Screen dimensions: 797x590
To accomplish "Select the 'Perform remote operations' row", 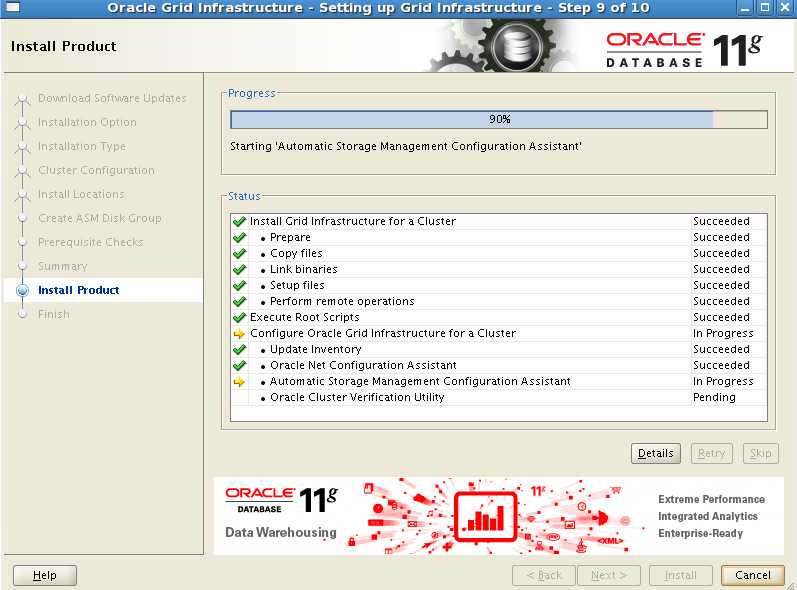I will click(x=499, y=301).
